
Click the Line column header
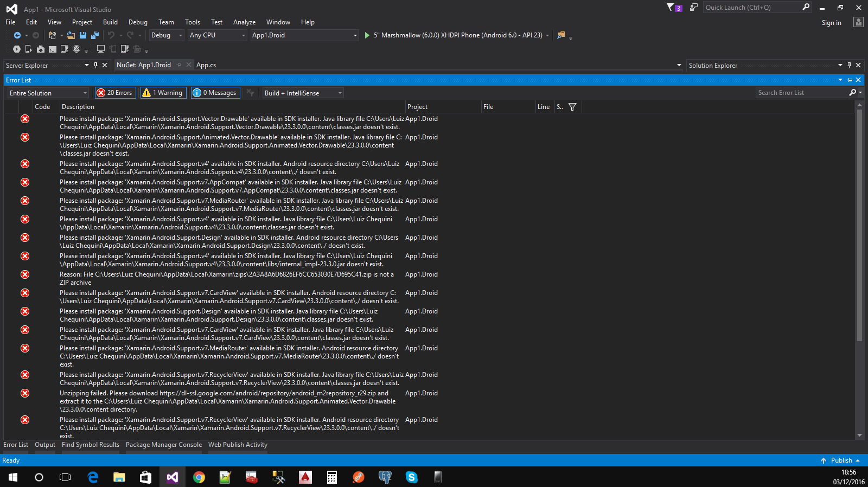544,107
